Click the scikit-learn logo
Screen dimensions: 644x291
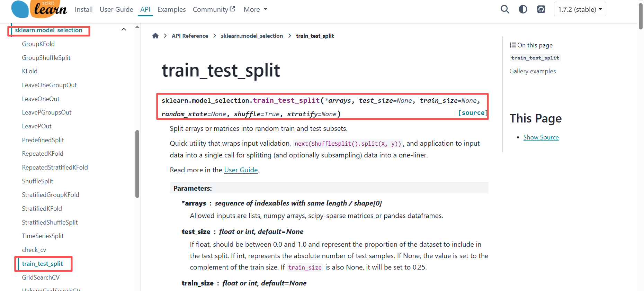tap(39, 9)
